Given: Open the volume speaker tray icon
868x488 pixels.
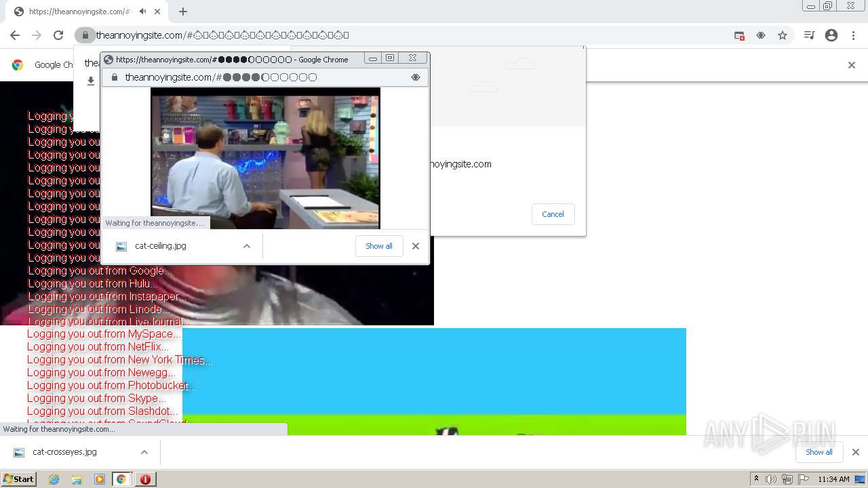Looking at the screenshot, I should 771,479.
